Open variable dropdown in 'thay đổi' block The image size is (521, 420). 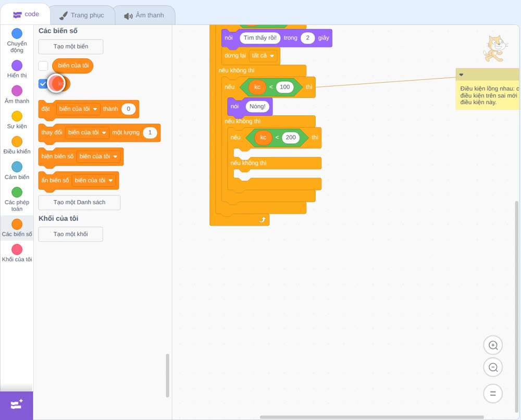tap(87, 132)
